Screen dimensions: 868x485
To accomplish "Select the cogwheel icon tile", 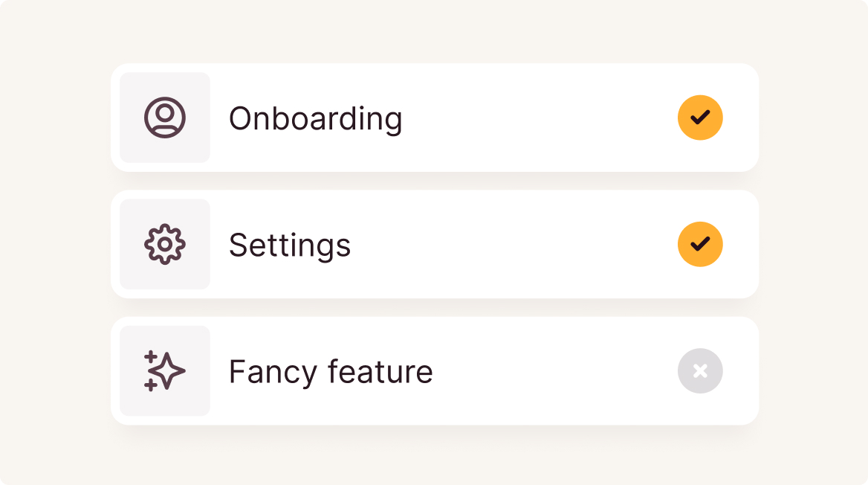I will tap(165, 244).
